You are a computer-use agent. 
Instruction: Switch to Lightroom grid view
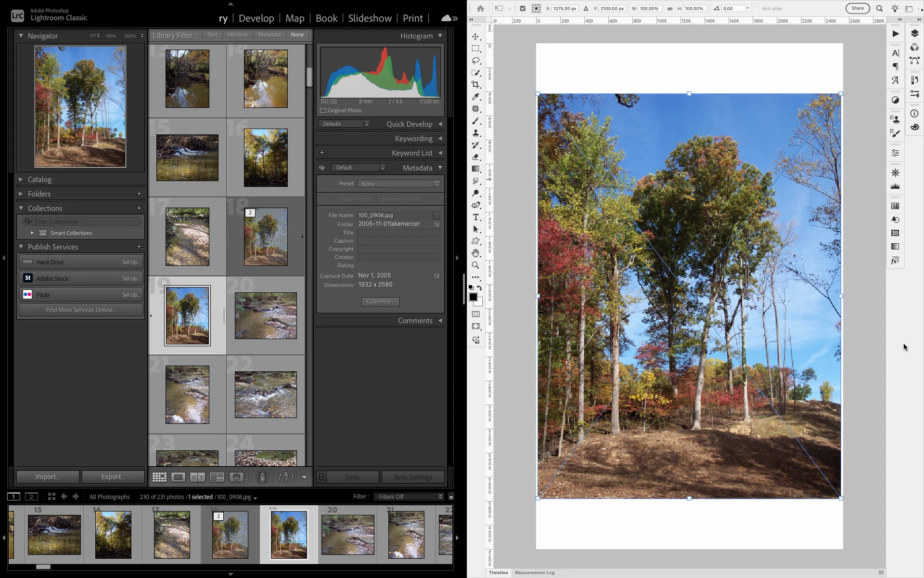click(159, 477)
